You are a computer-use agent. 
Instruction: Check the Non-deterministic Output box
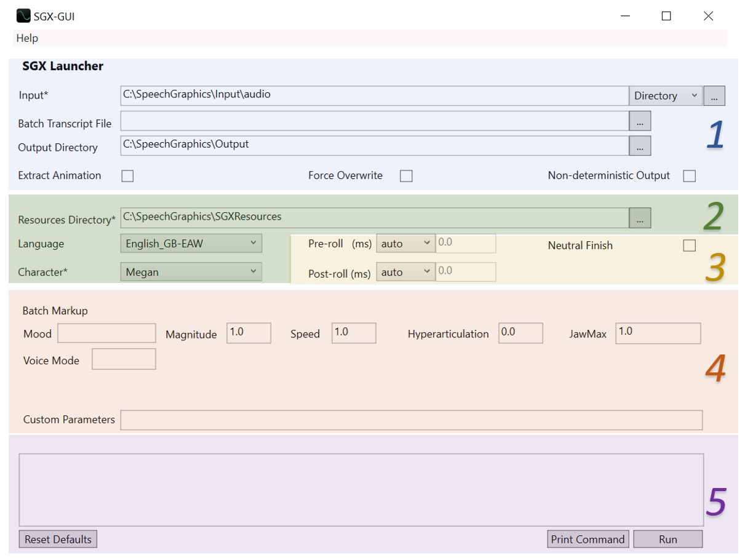pyautogui.click(x=690, y=176)
